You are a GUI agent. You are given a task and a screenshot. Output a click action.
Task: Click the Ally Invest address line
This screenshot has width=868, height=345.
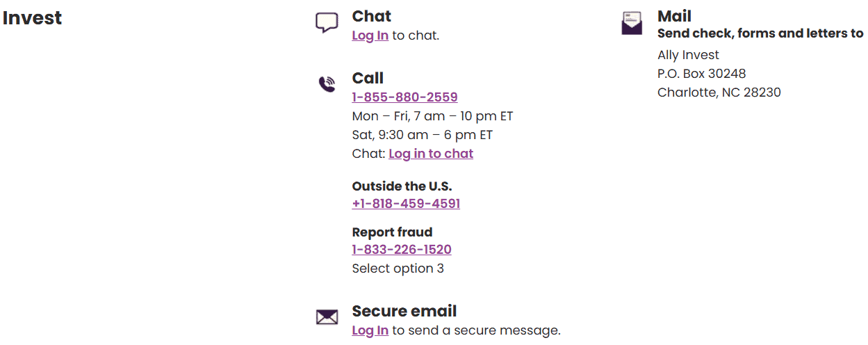coord(688,55)
